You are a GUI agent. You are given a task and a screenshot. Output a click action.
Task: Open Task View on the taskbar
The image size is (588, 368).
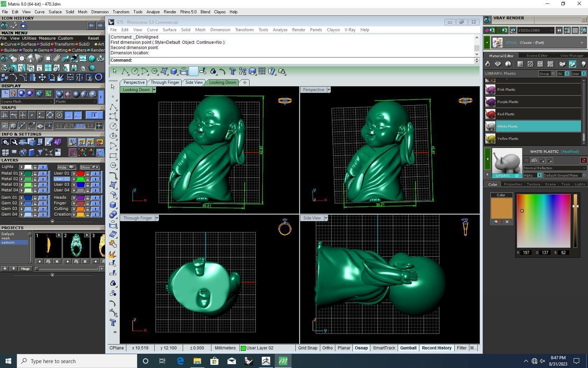[162, 361]
